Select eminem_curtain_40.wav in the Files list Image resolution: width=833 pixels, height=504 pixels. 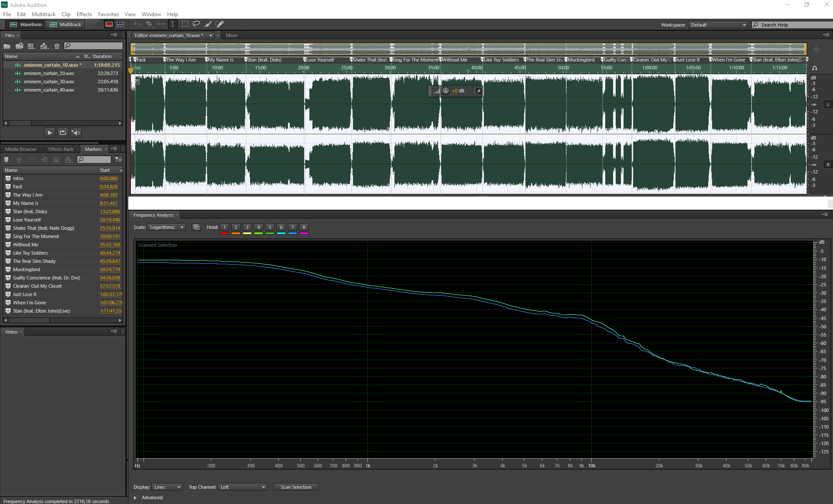(x=63, y=90)
